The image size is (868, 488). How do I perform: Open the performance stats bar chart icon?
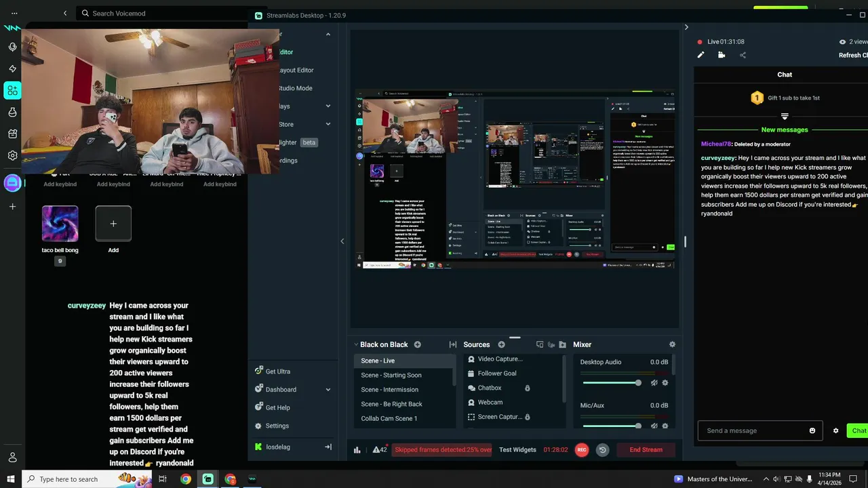pos(357,449)
